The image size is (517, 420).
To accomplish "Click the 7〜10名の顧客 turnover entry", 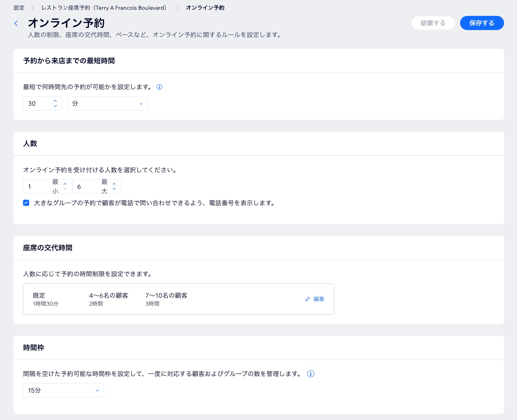I will coord(166,299).
